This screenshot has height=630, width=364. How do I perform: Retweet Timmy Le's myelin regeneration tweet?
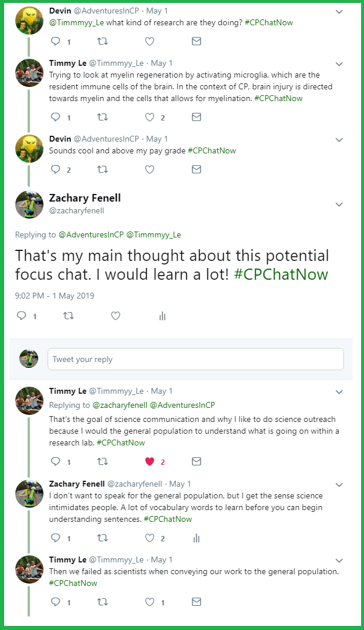[102, 118]
